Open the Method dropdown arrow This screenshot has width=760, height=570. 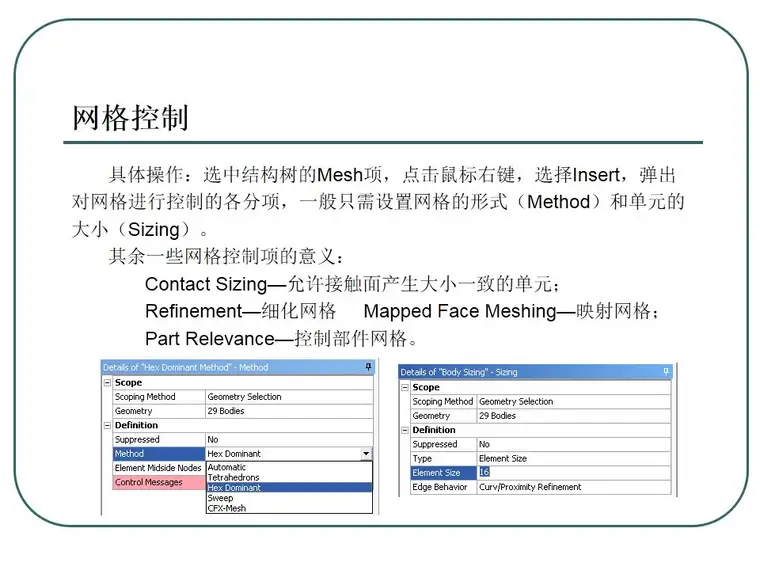(366, 454)
